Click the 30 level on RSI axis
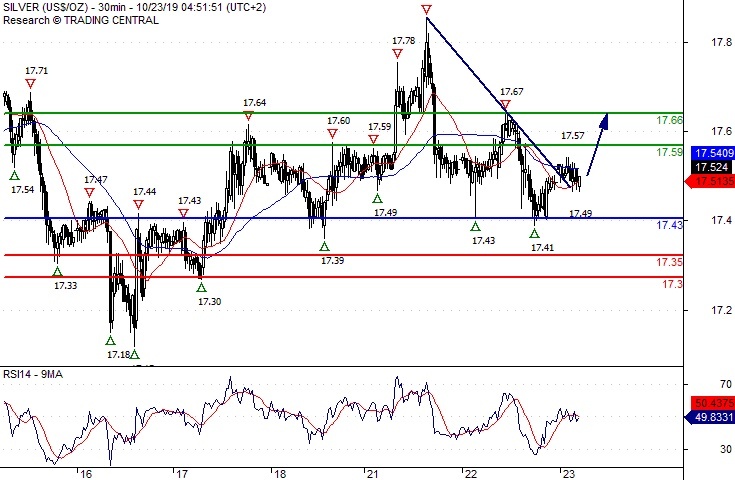This screenshot has width=735, height=480. click(x=726, y=449)
